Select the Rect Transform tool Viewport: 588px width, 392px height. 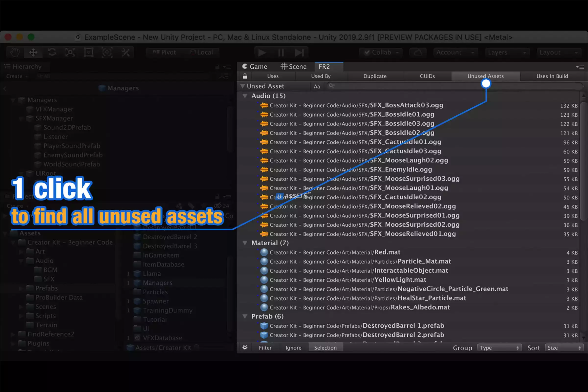coord(89,52)
